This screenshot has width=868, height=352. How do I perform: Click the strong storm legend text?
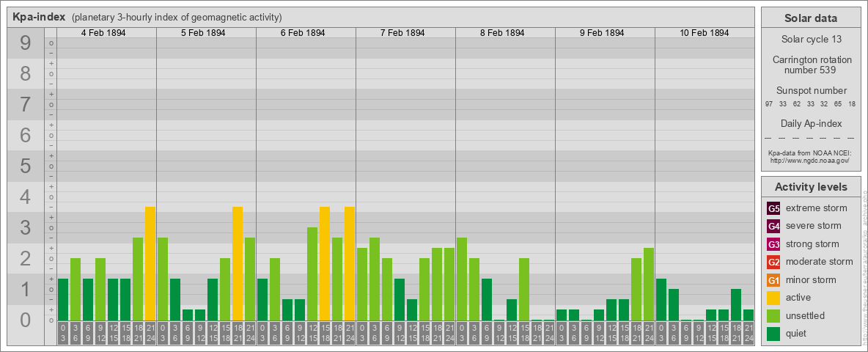(812, 244)
